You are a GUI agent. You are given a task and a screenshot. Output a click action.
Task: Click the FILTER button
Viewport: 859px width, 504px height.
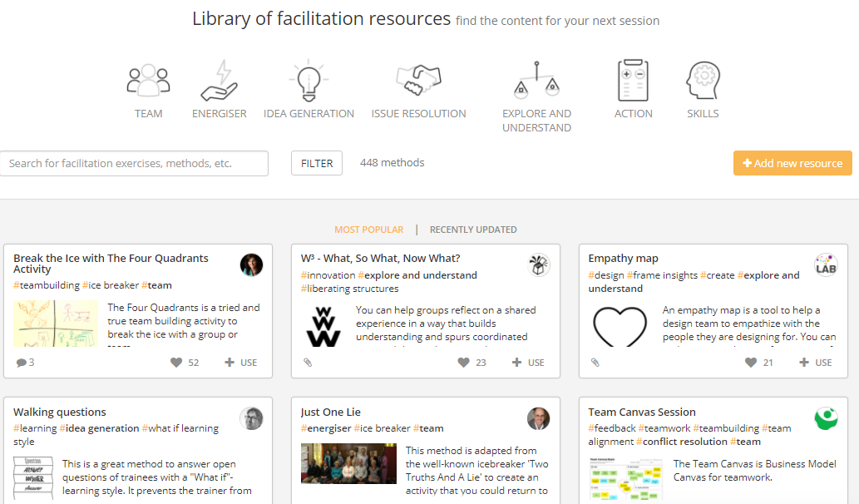[316, 163]
